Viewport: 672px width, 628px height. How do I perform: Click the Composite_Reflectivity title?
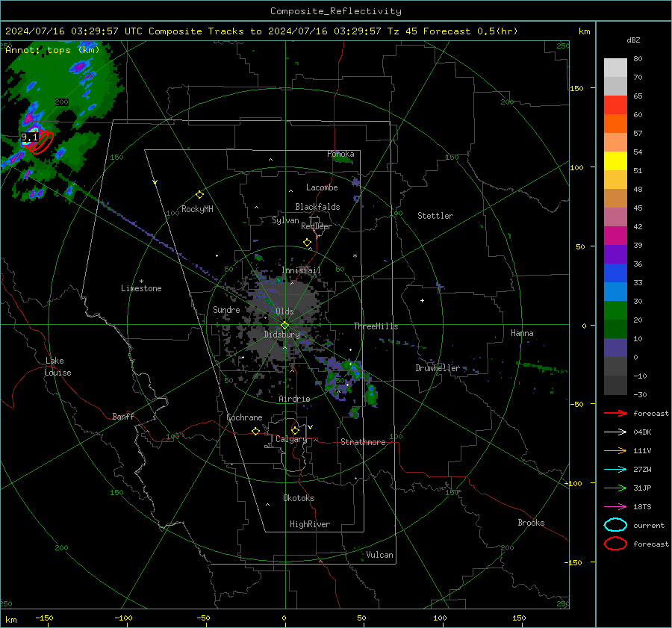pos(335,11)
